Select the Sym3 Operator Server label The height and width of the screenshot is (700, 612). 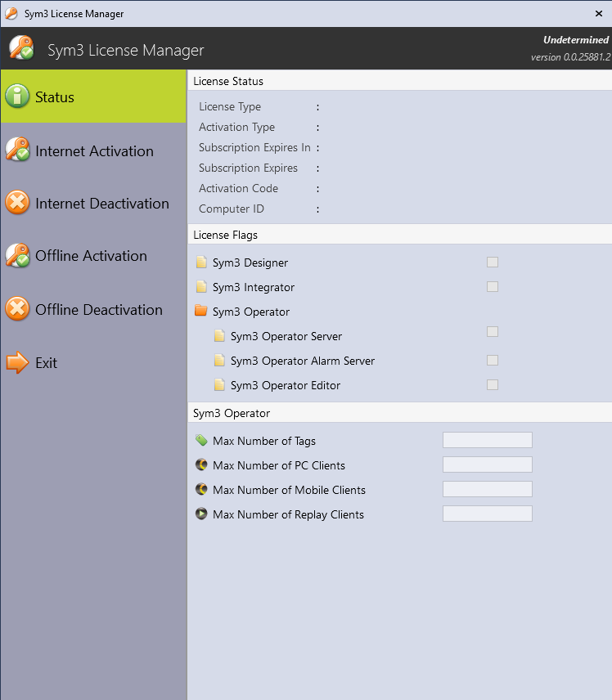click(286, 337)
